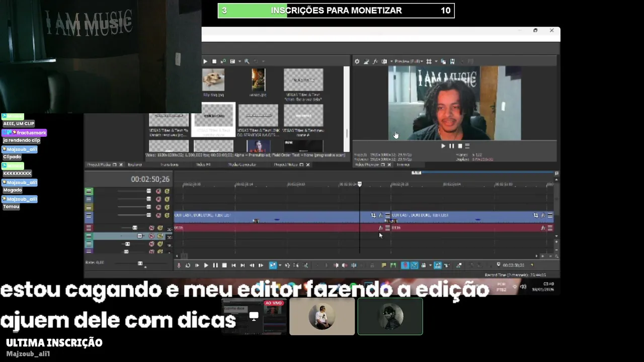The width and height of the screenshot is (644, 362).
Task: Open Event FX on first video clip
Action: tap(380, 215)
